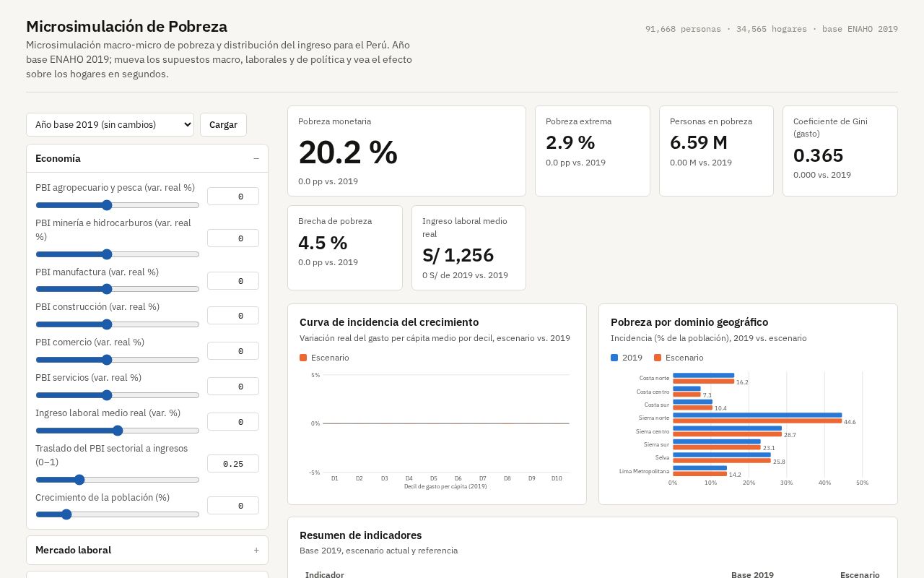Click the 'Base 2019' table column header
The height and width of the screenshot is (578, 924).
[752, 575]
